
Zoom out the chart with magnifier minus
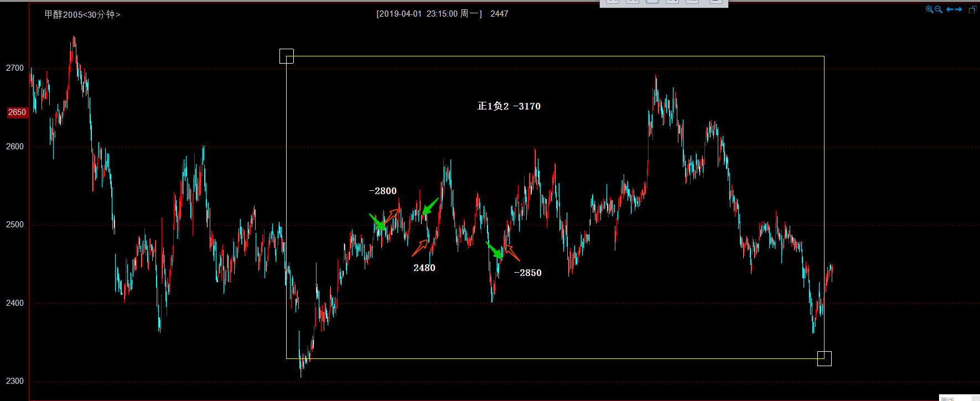click(938, 9)
